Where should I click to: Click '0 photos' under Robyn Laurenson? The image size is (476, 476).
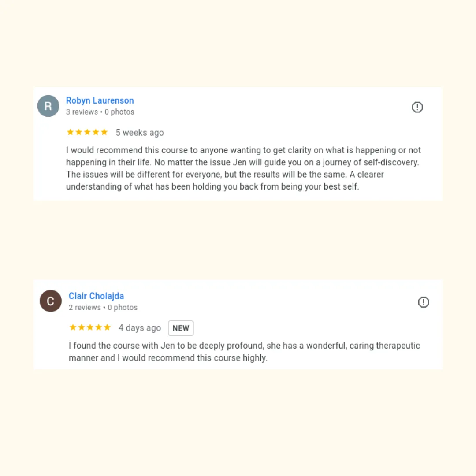point(119,112)
